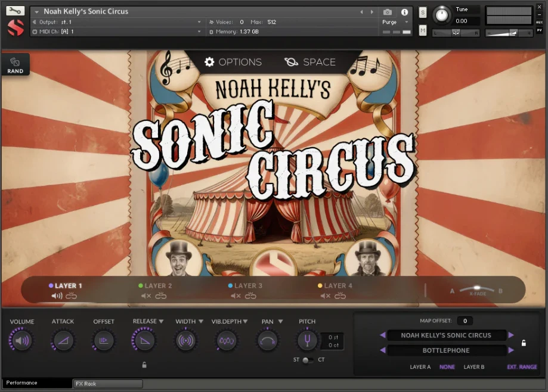
Task: Click the VOLUME knob speaker icon
Action: pos(21,340)
